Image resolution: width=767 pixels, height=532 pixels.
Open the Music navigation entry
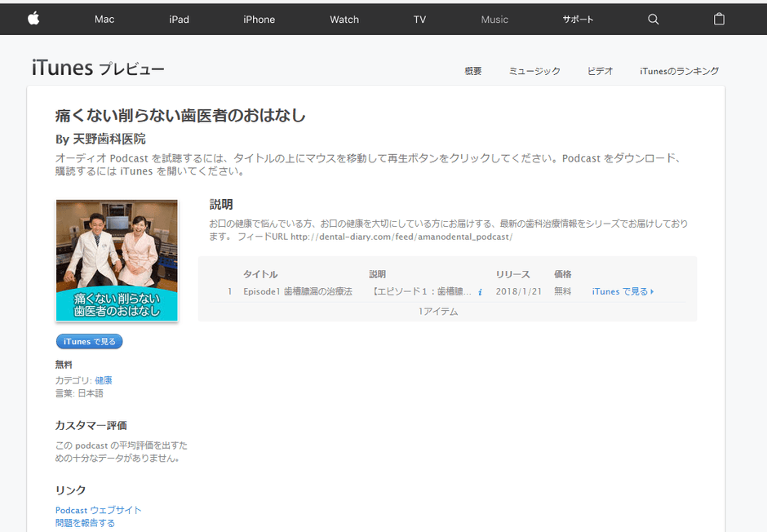point(494,19)
